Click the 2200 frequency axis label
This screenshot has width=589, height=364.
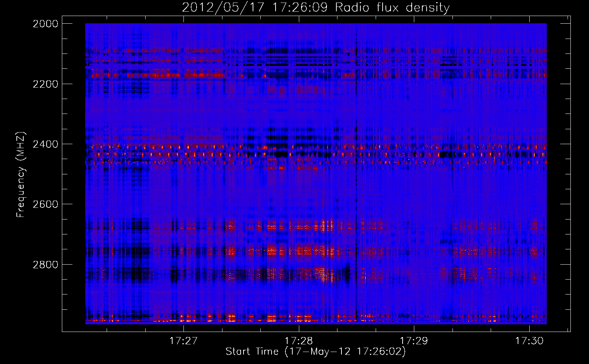(x=46, y=84)
